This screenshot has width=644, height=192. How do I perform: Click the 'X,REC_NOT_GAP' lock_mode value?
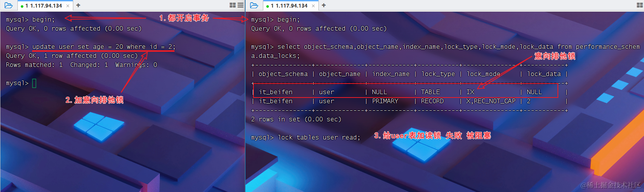pyautogui.click(x=491, y=101)
